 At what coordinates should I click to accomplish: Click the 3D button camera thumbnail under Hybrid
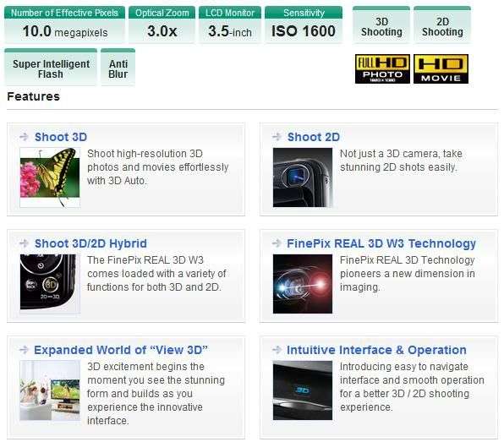point(50,284)
